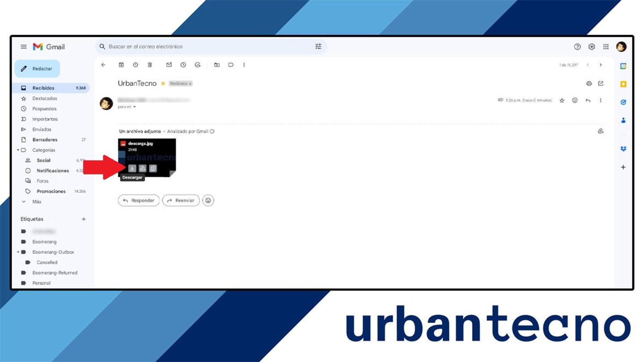Open the sender's profile picture
The image size is (644, 362).
click(106, 103)
